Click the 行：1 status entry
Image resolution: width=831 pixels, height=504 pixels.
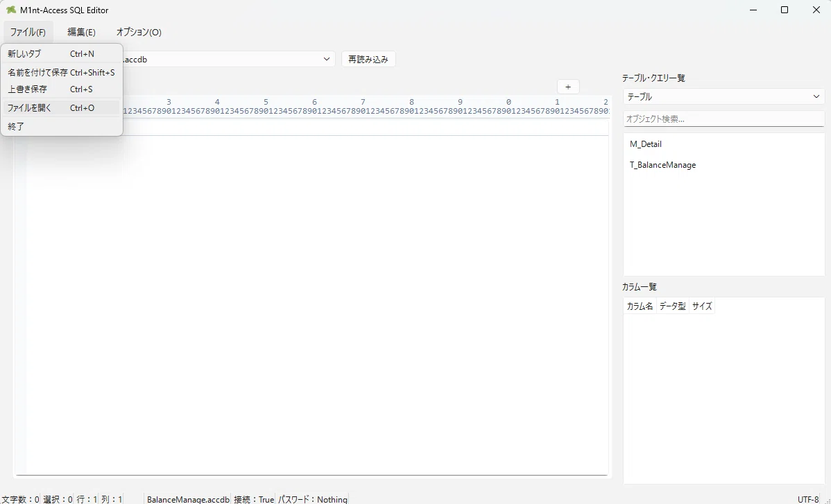87,499
